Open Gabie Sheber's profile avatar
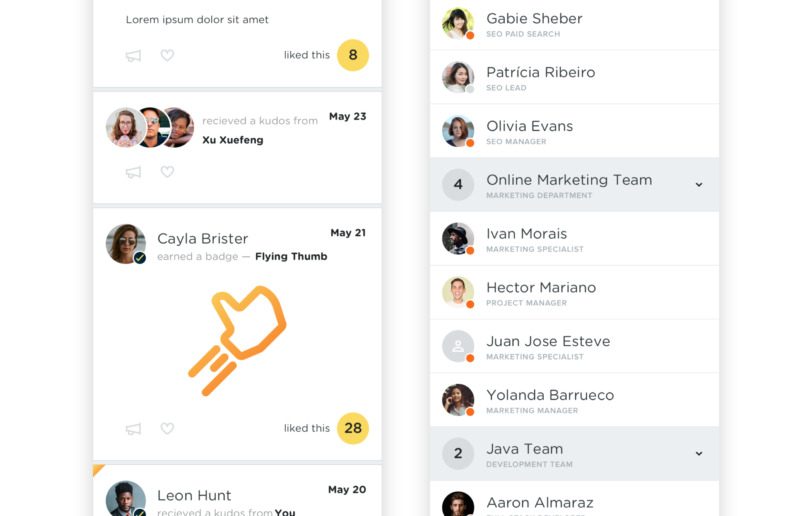This screenshot has height=516, width=812. point(458,23)
